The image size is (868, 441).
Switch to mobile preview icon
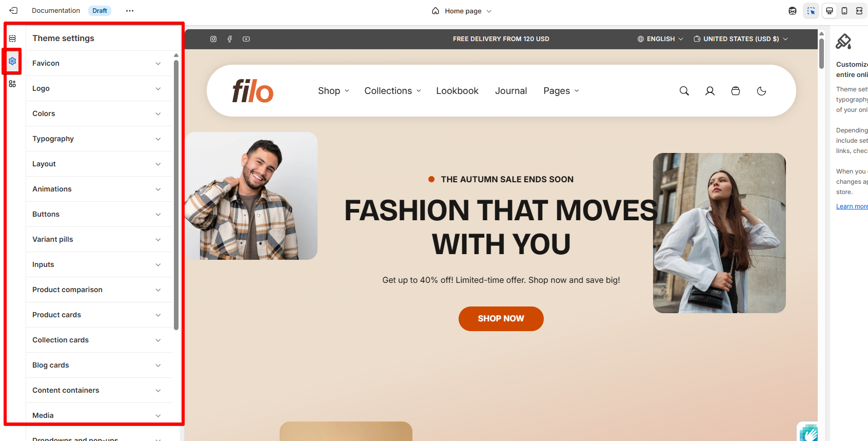(844, 11)
